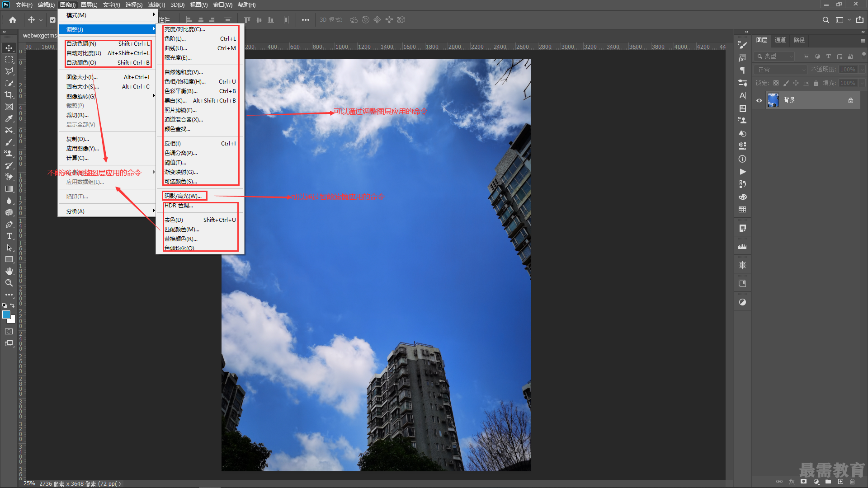Toggle type layer filter icon
Viewport: 868px width, 488px height.
[828, 56]
